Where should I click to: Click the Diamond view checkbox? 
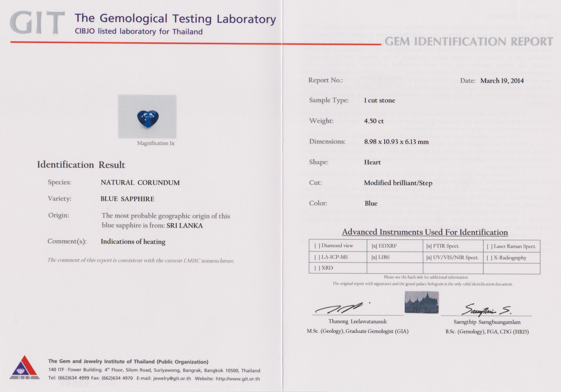[x=317, y=246]
